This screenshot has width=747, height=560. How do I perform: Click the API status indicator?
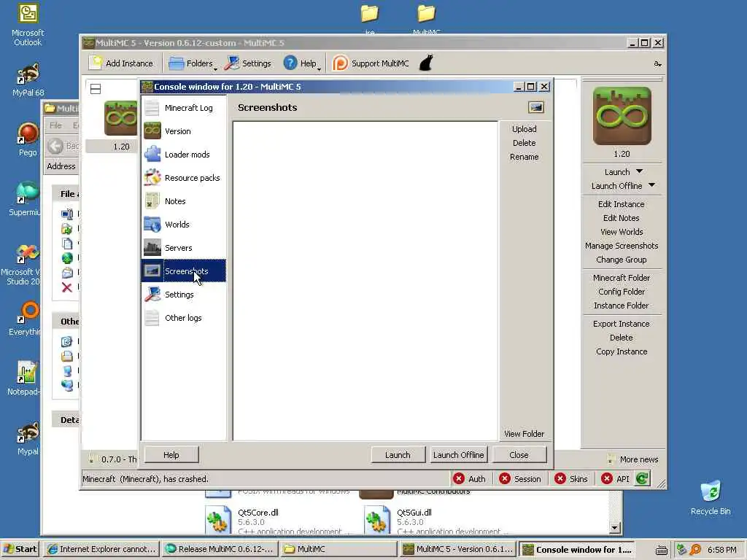pyautogui.click(x=615, y=479)
